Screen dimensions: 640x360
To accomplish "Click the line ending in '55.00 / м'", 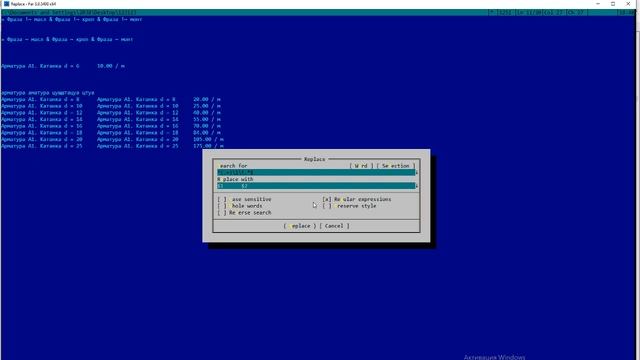I will (111, 119).
